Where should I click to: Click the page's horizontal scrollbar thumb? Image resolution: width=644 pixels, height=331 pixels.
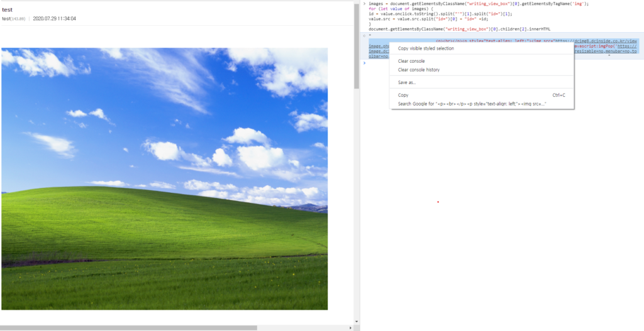click(128, 328)
